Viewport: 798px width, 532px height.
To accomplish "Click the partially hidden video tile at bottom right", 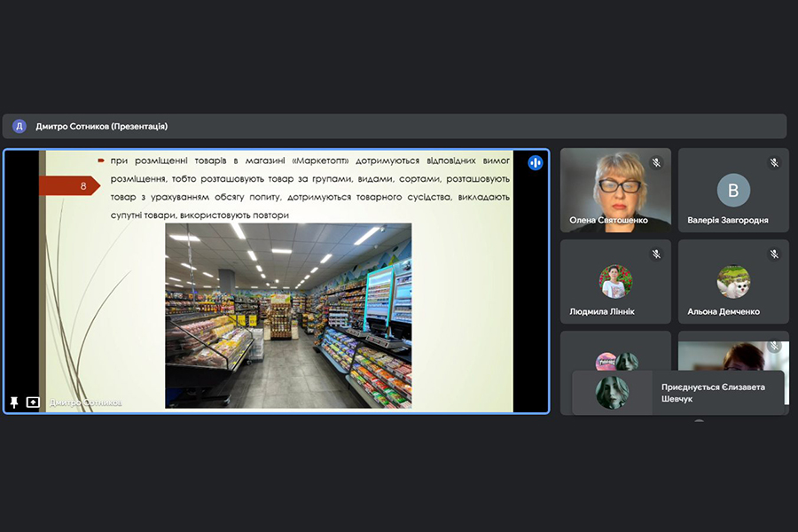I will tap(733, 356).
